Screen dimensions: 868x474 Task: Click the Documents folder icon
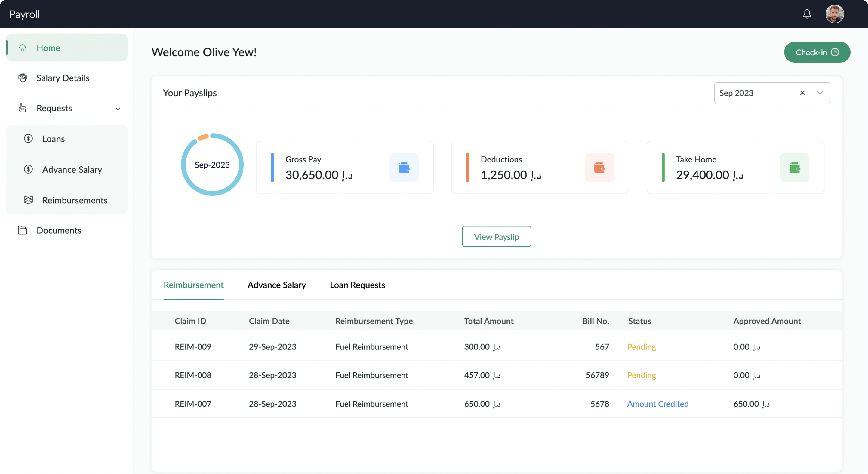22,230
